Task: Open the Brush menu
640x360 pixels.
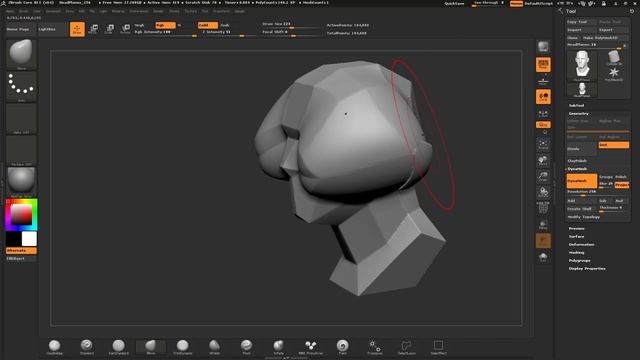Action: coord(24,11)
